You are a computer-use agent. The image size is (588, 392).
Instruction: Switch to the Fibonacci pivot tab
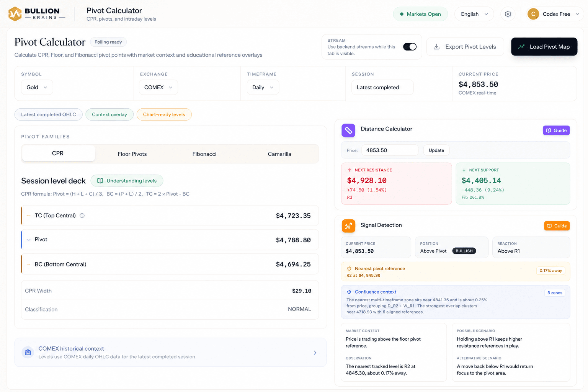point(204,154)
